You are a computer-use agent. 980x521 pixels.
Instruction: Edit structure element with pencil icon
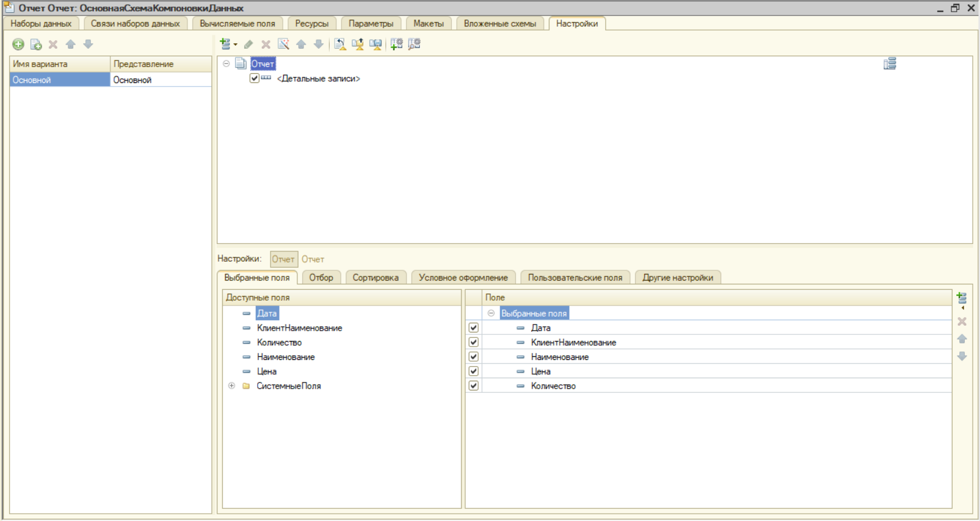click(248, 44)
